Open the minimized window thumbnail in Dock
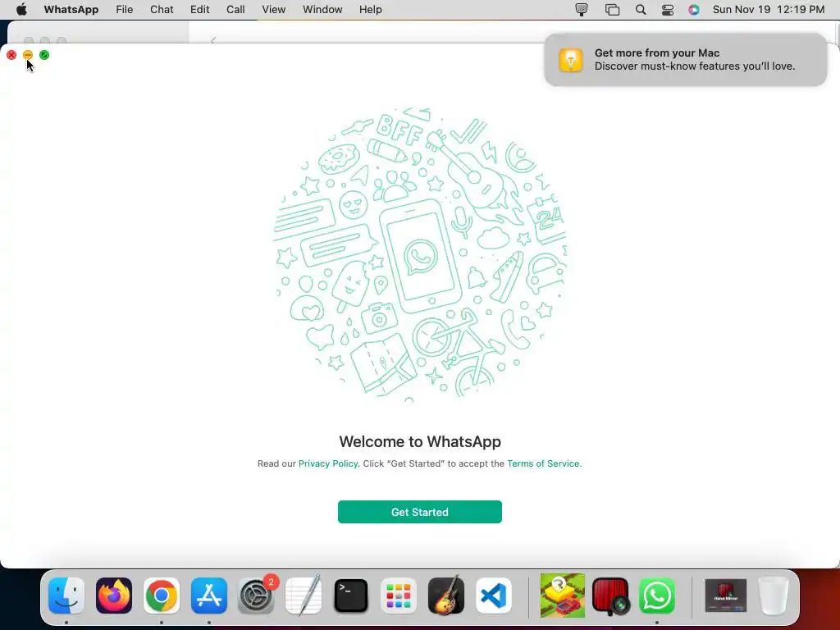Image resolution: width=840 pixels, height=630 pixels. [x=726, y=596]
